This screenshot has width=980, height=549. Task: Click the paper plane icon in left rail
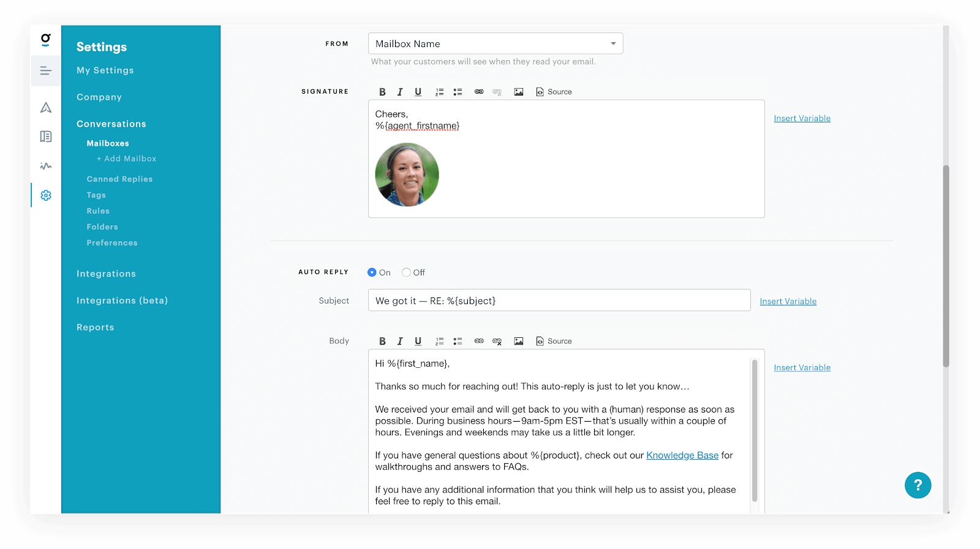[x=46, y=108]
